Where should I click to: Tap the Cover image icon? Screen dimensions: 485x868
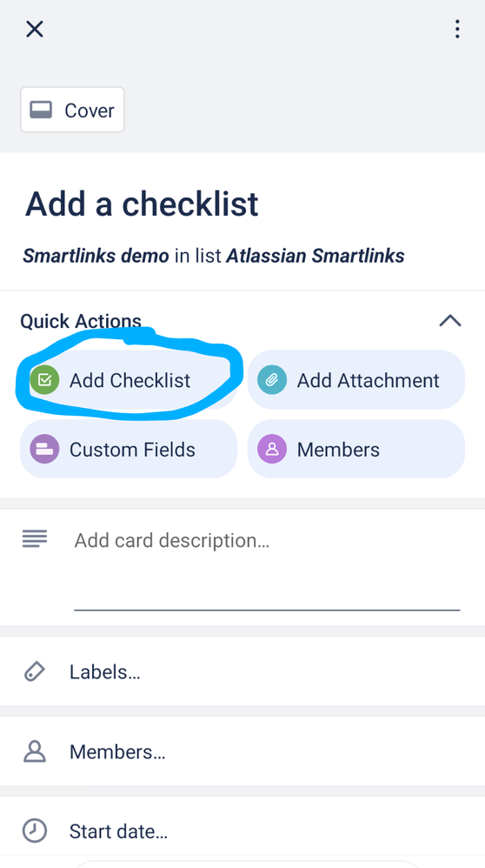pyautogui.click(x=41, y=110)
